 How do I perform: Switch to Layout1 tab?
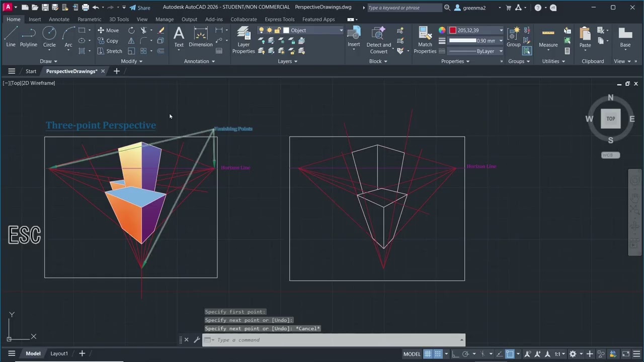tap(59, 353)
